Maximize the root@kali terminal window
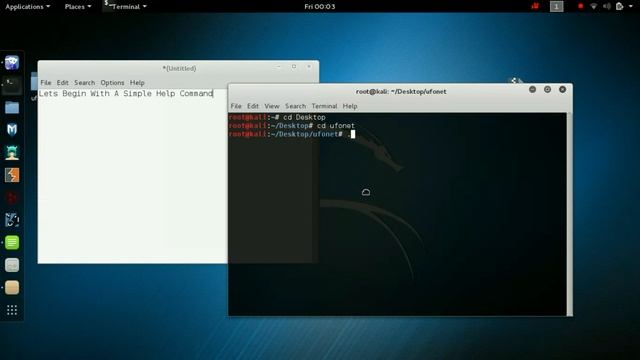Viewport: 640px width, 360px height. [x=547, y=89]
